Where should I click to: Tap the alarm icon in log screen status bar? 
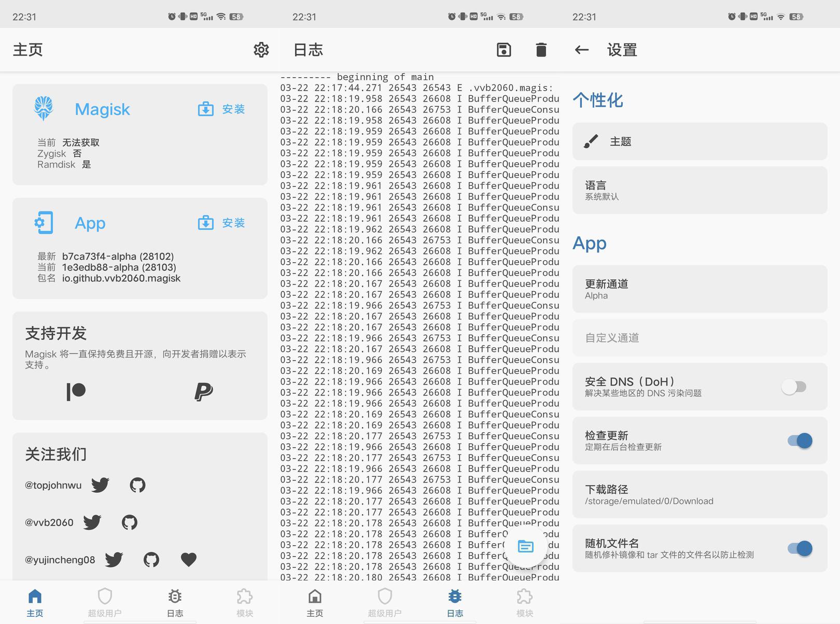pyautogui.click(x=452, y=17)
